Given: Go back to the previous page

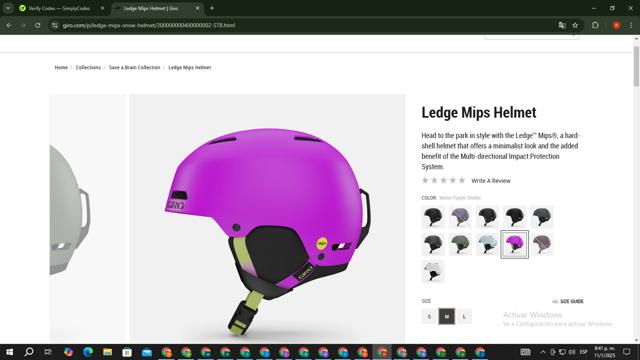Looking at the screenshot, I should tap(9, 25).
